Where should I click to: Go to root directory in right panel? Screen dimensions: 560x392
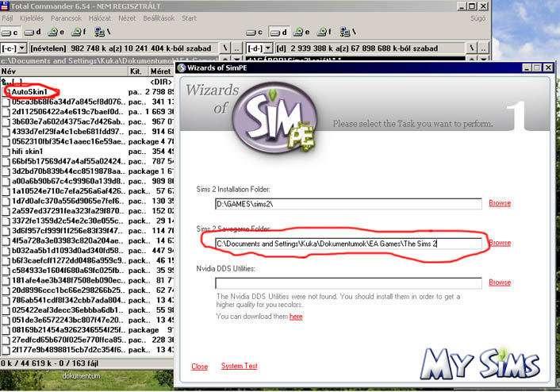471,48
